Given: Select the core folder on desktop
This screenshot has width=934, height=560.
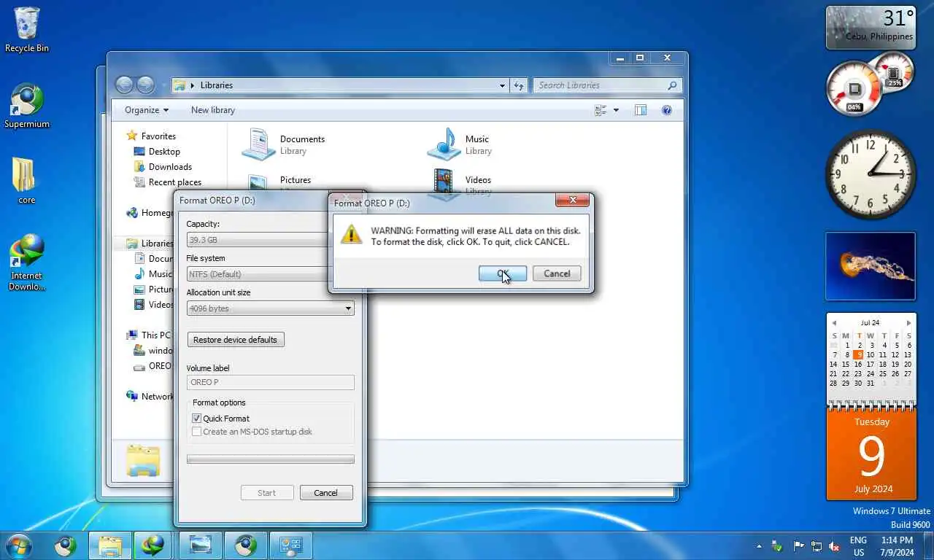Looking at the screenshot, I should (26, 181).
